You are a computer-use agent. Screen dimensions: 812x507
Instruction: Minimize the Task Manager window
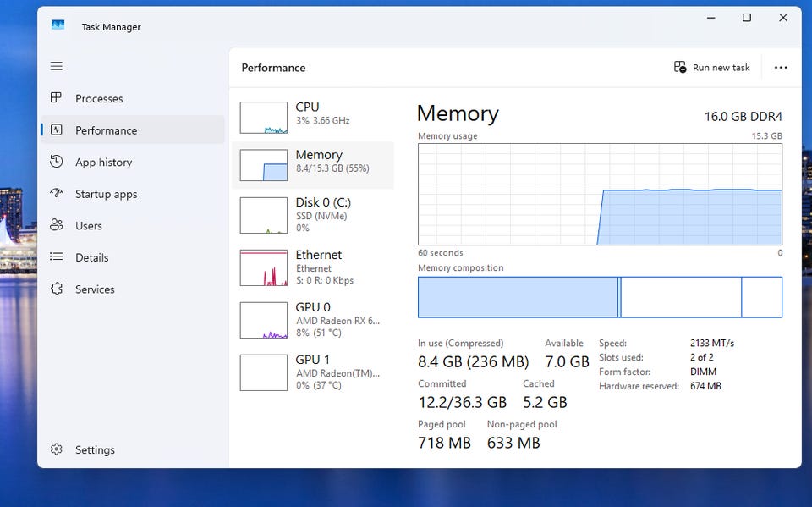pos(711,18)
